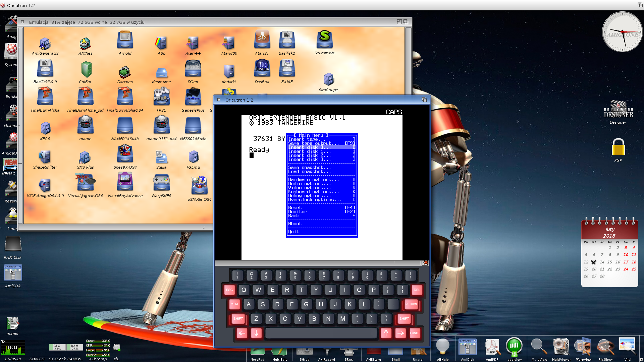The width and height of the screenshot is (644, 362).
Task: Close the virtual keyboard panel
Action: (425, 263)
